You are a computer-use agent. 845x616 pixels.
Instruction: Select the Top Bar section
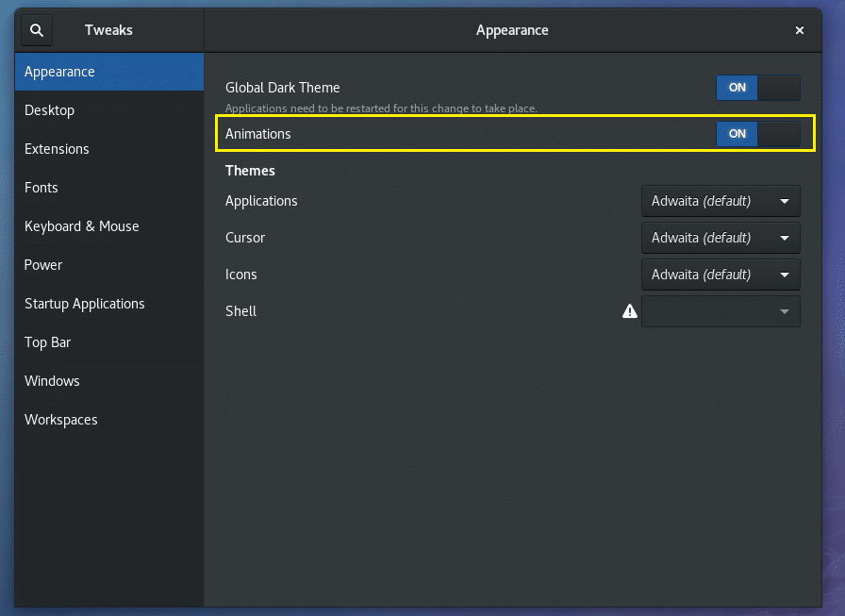(x=47, y=341)
